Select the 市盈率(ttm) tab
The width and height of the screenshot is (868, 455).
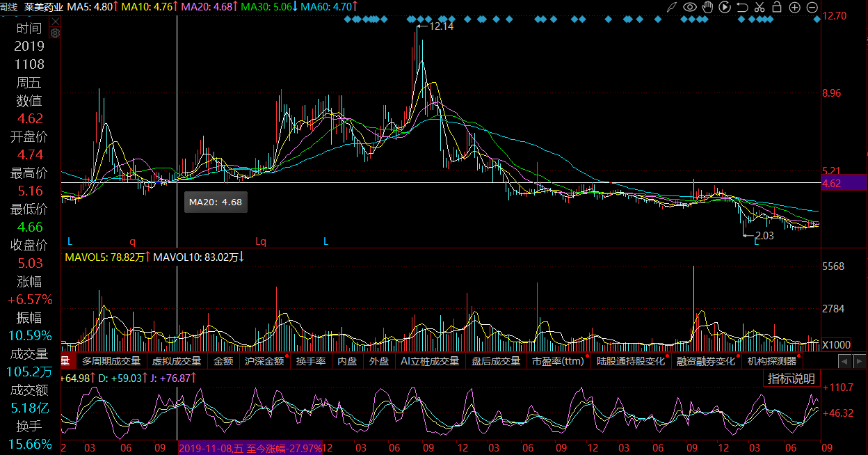(x=558, y=361)
